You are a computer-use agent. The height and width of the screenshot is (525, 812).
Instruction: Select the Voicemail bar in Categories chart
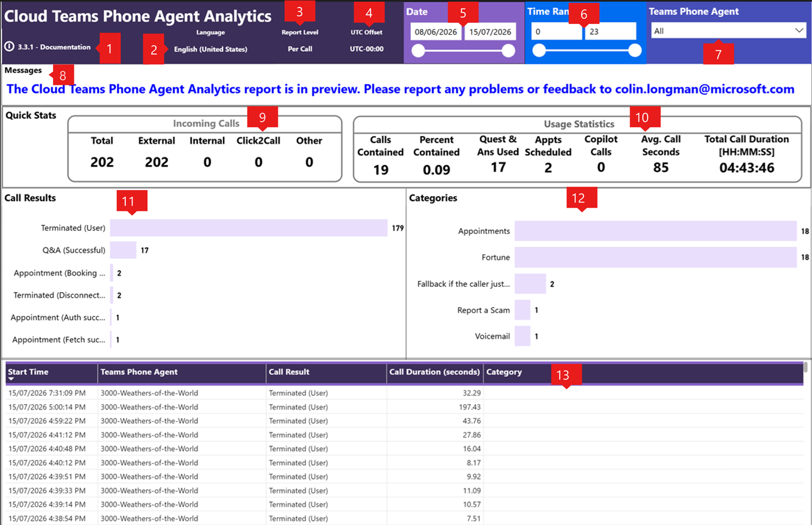(x=522, y=336)
